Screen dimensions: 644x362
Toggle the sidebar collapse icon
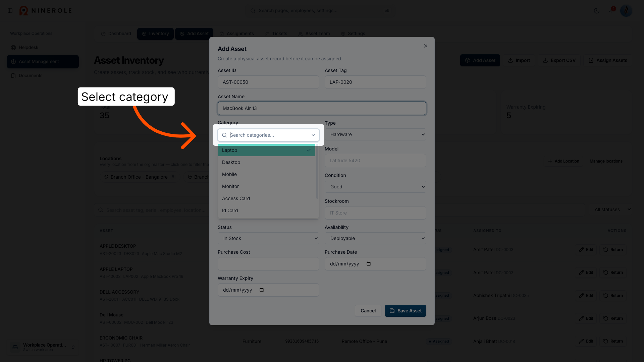[10, 11]
